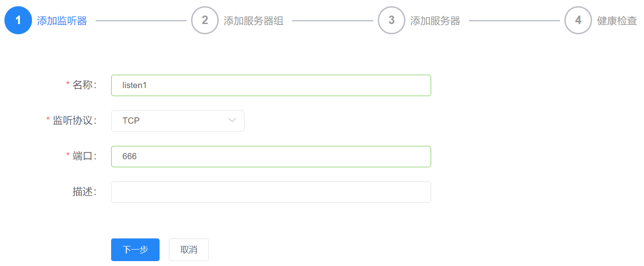
Task: Focus the 名称 field containing listen1
Action: click(x=271, y=85)
